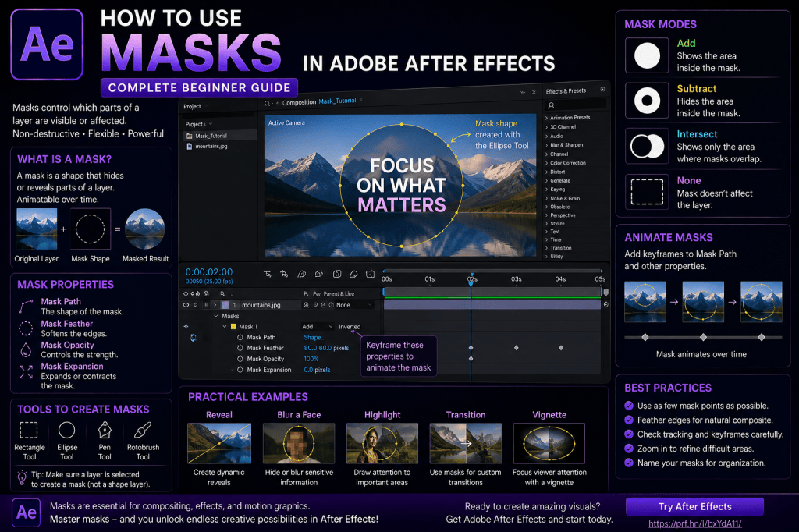Screen dimensions: 799x532
Task: Collapse the Masks group
Action: pyautogui.click(x=216, y=316)
